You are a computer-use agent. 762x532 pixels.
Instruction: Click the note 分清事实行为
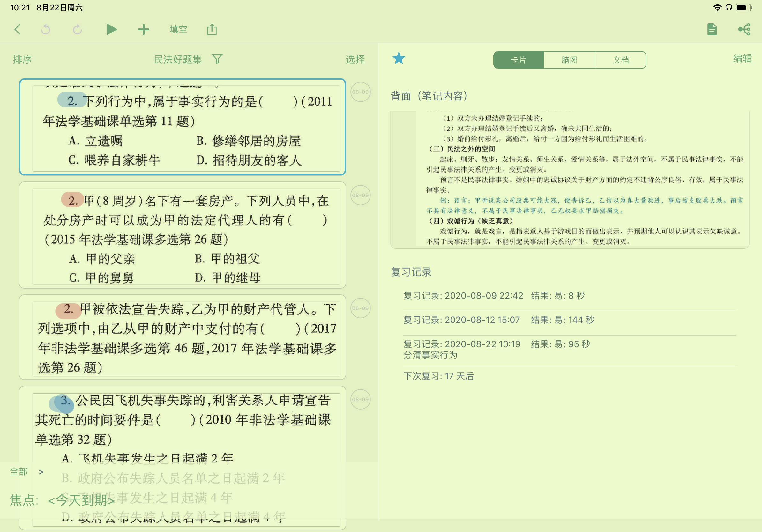430,355
